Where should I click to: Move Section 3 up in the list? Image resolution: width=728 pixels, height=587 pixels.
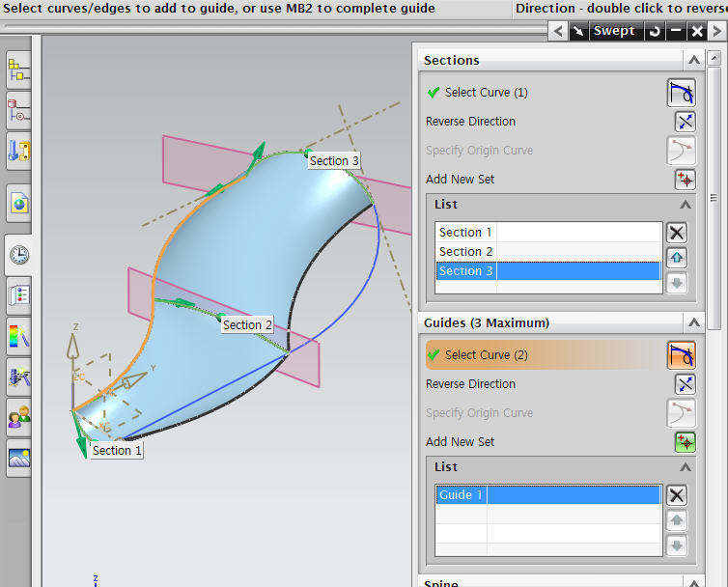pyautogui.click(x=677, y=258)
